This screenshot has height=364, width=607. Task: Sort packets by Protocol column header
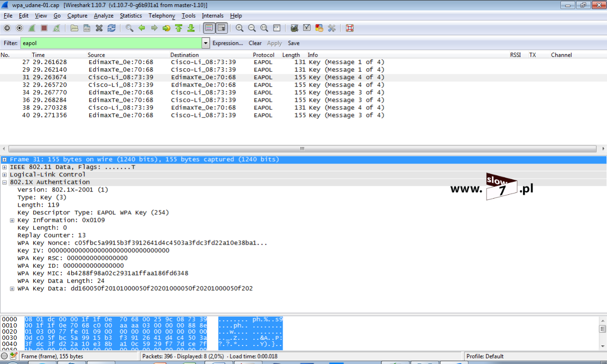pyautogui.click(x=264, y=55)
